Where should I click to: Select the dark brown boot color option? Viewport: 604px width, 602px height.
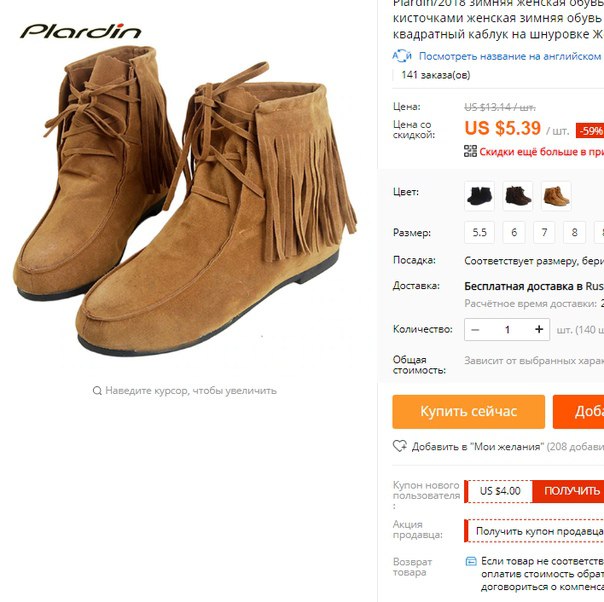click(518, 196)
